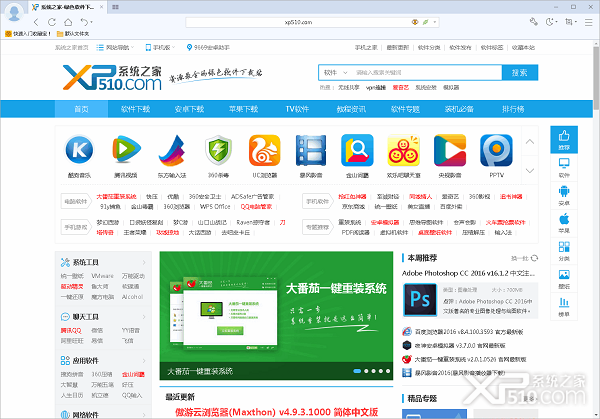Show next app icons with down chevron
Image resolution: width=600 pixels, height=419 pixels.
point(530,171)
